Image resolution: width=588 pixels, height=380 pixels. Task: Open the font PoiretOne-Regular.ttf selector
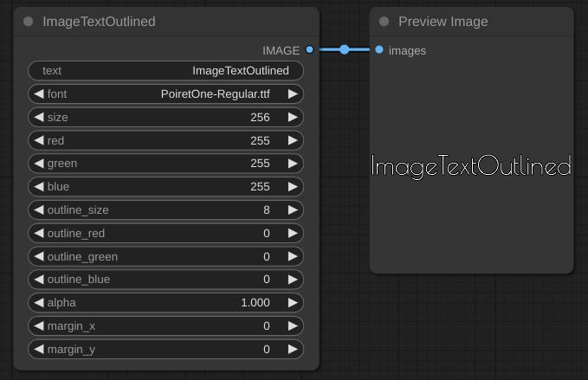tap(165, 93)
